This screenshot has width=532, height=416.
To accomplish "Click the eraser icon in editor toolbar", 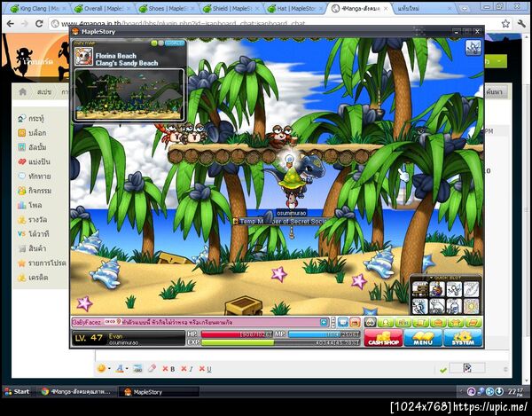I will (x=152, y=368).
